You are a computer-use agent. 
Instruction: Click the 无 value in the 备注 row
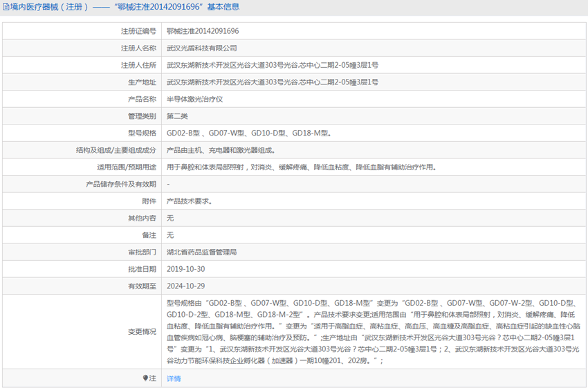pyautogui.click(x=170, y=235)
